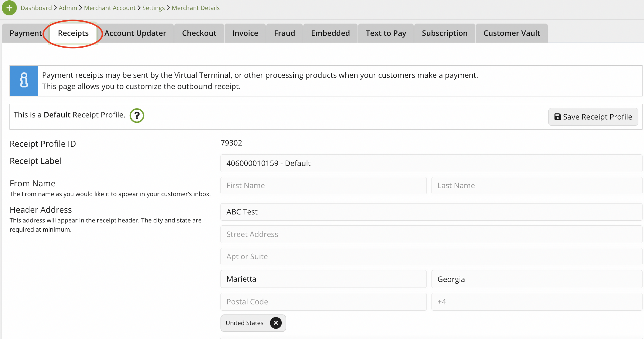Remove United States country selection
The height and width of the screenshot is (339, 644).
276,323
